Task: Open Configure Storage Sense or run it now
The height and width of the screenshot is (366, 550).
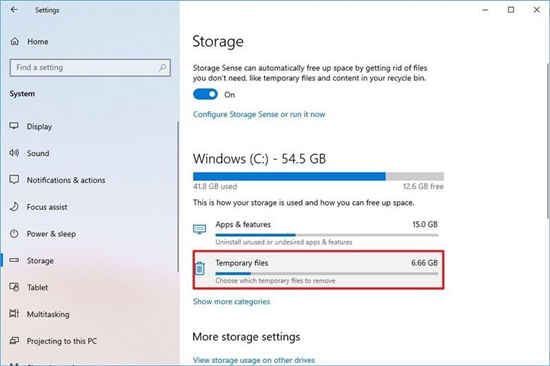Action: click(259, 114)
